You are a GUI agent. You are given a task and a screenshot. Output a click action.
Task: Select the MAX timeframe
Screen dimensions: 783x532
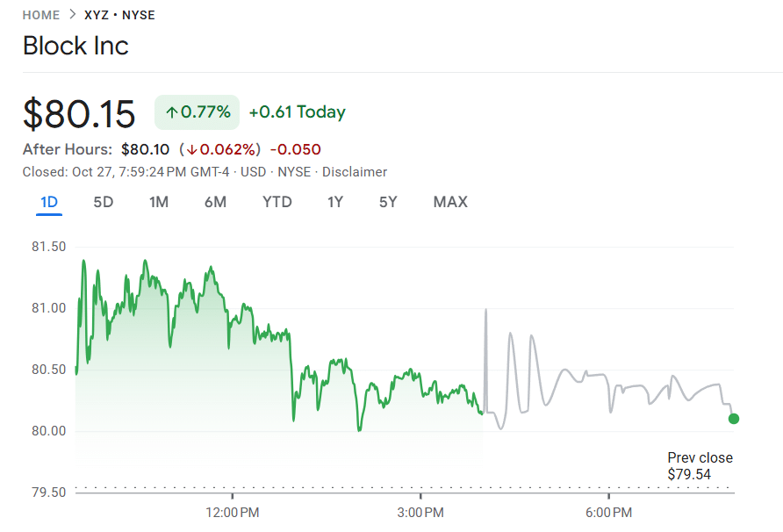pos(449,202)
